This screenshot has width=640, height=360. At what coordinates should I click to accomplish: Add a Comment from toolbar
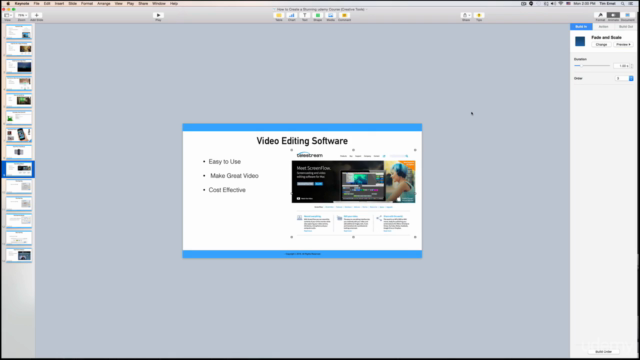pos(344,15)
